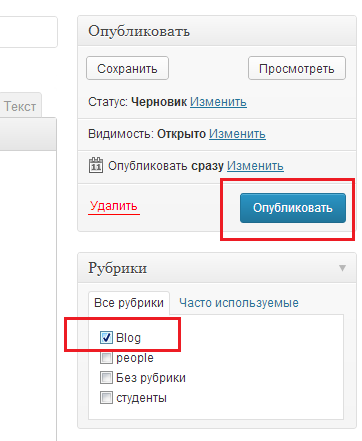Click the Опубликовать panel header
This screenshot has height=441, width=362.
[217, 31]
